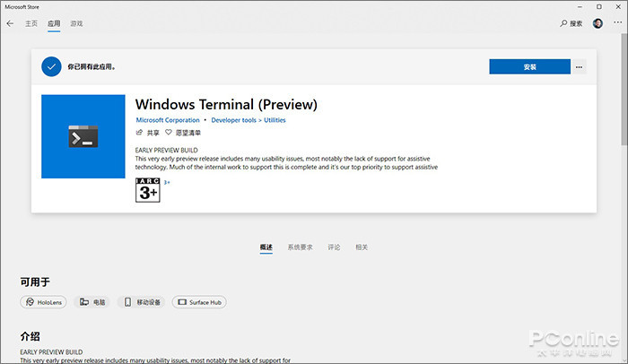
Task: Click the 共享 share icon
Action: pyautogui.click(x=139, y=133)
